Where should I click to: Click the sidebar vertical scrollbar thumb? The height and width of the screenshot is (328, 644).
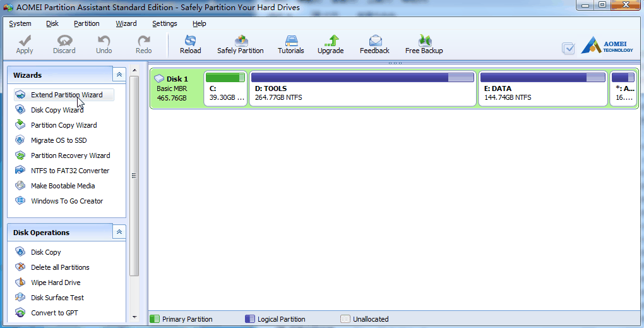point(134,176)
